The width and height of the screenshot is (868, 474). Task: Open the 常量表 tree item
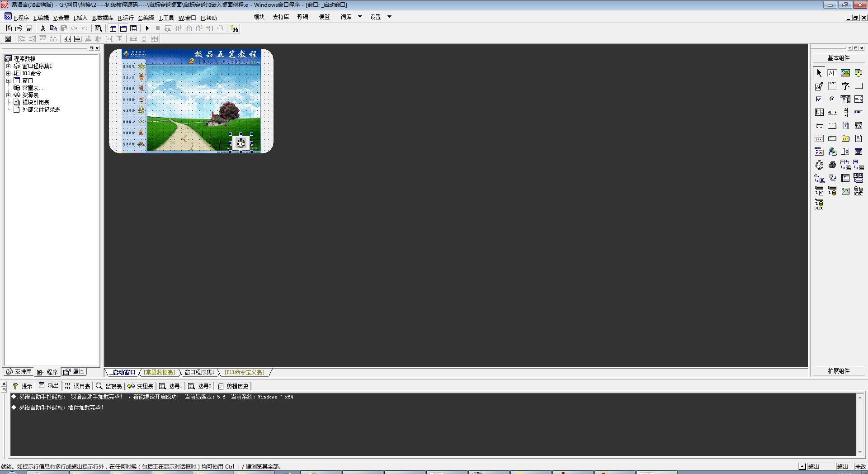tap(30, 88)
